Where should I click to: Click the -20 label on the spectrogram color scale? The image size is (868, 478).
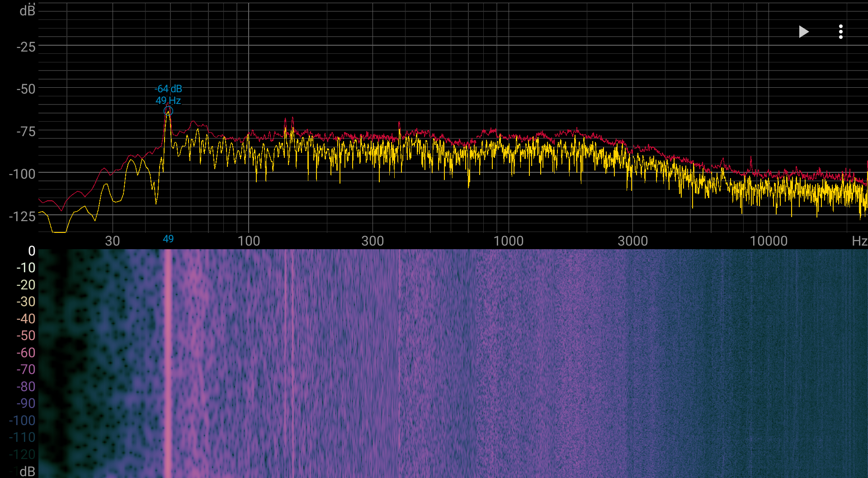[x=26, y=285]
